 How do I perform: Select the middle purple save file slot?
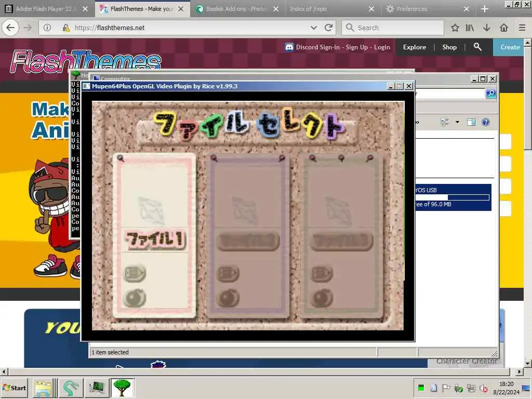point(248,236)
